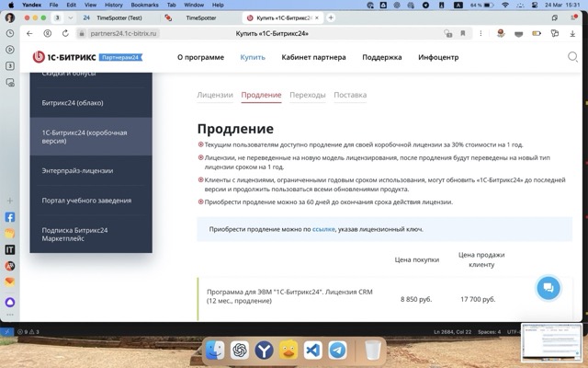Open Finder from the dock
The width and height of the screenshot is (588, 368).
215,350
